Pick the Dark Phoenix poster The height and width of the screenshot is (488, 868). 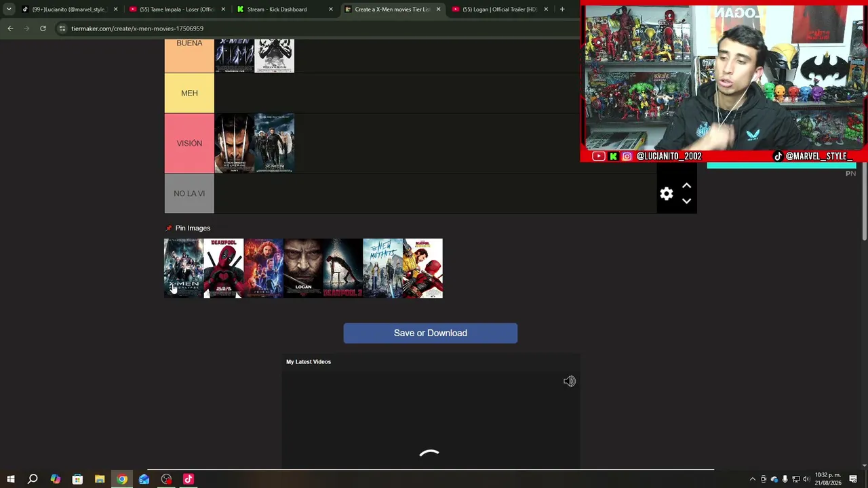coord(264,268)
